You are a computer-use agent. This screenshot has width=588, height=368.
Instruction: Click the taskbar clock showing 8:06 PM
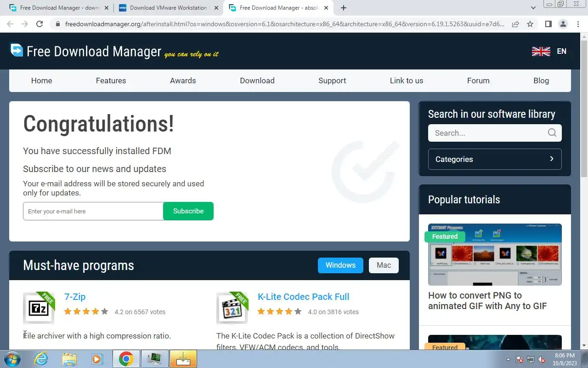click(565, 359)
